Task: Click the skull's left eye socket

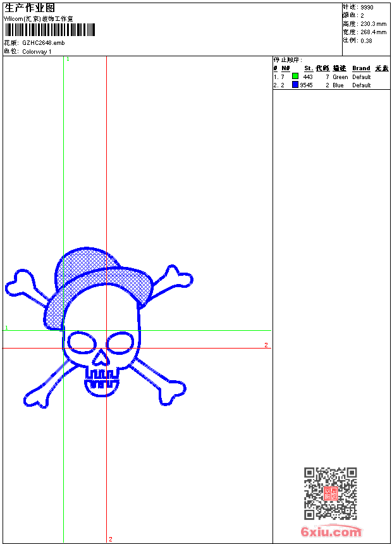Action: click(82, 343)
